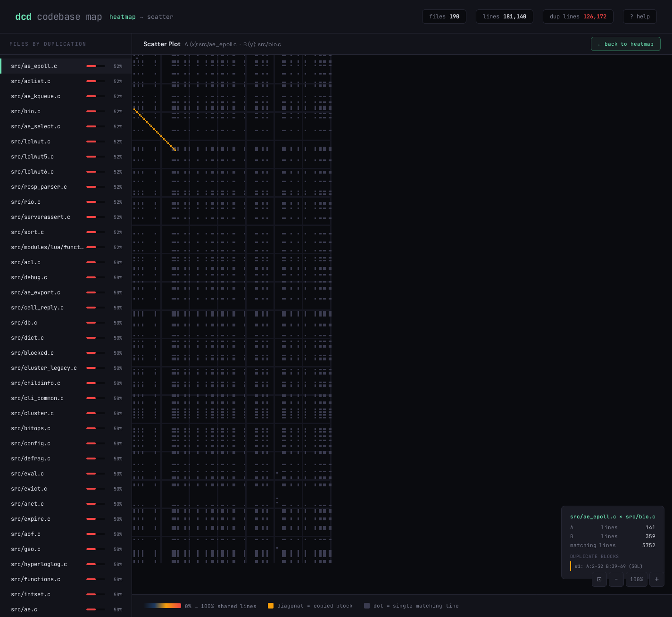Select scatter breadcrumb item
The width and height of the screenshot is (672, 617).
(160, 17)
